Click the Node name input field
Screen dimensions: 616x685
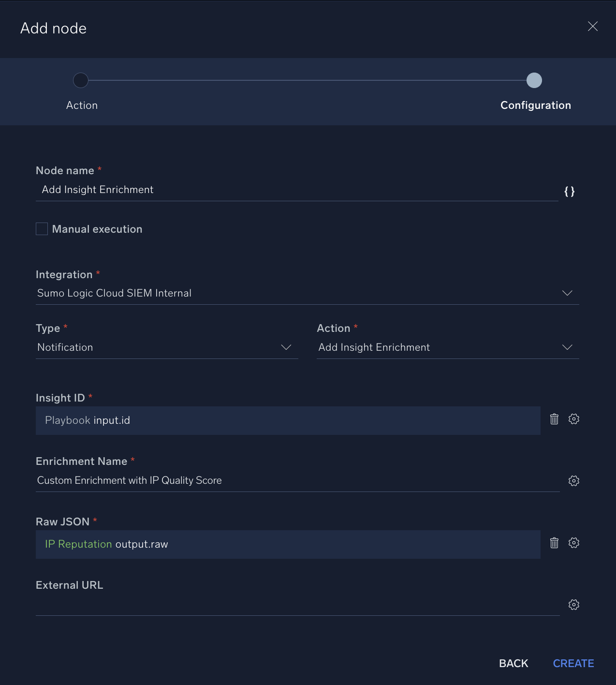193,190
